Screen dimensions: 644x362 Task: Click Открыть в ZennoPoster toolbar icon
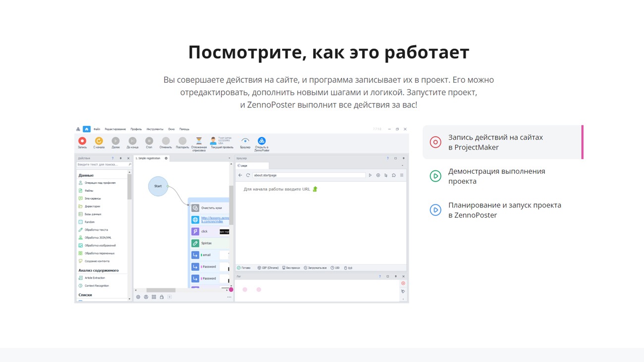(x=262, y=141)
